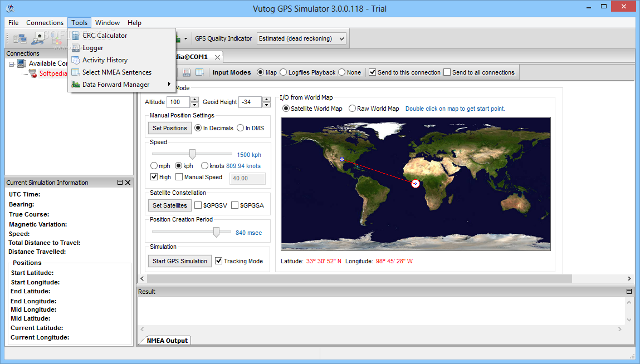Increase Altitude with up spinner

tap(195, 99)
